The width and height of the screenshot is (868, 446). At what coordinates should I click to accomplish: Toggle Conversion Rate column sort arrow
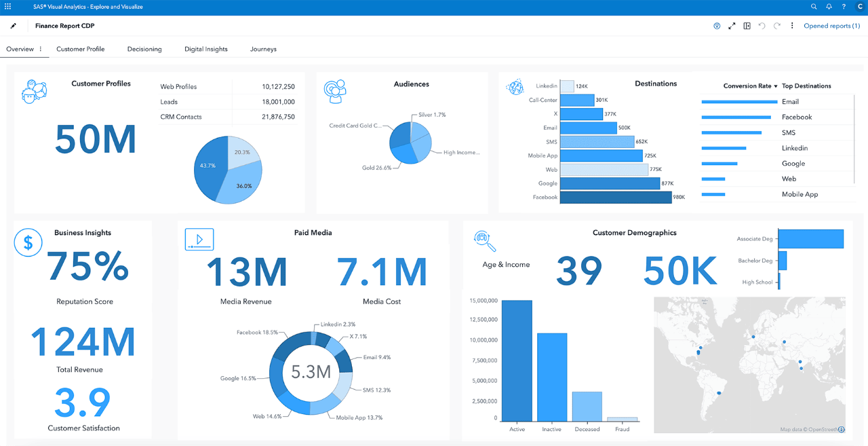tap(775, 87)
